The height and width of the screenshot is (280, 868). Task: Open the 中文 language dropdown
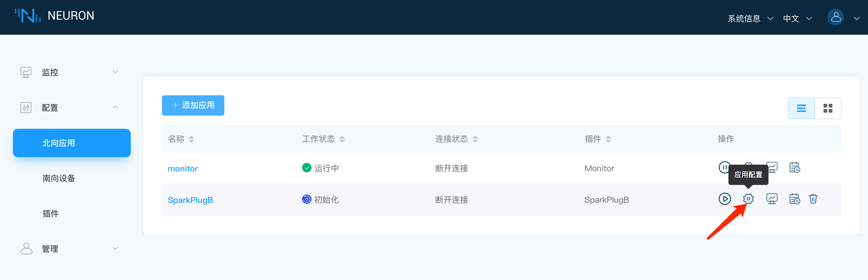[x=797, y=19]
